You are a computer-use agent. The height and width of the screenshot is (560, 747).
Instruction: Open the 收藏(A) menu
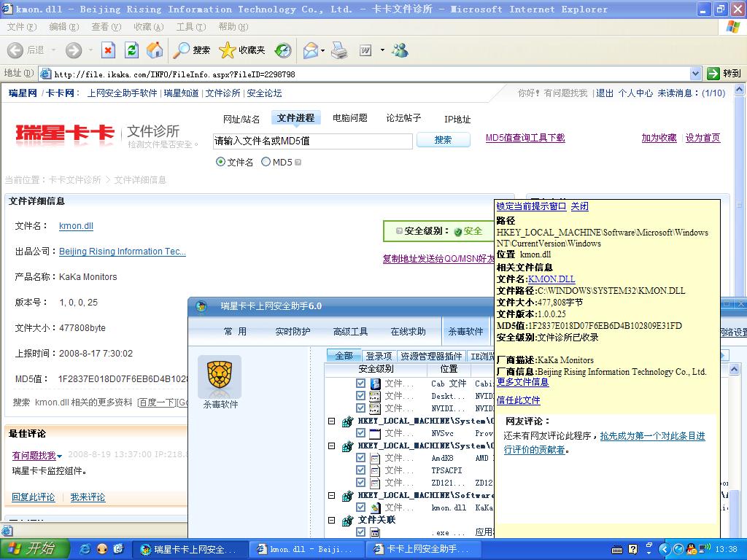pos(148,27)
